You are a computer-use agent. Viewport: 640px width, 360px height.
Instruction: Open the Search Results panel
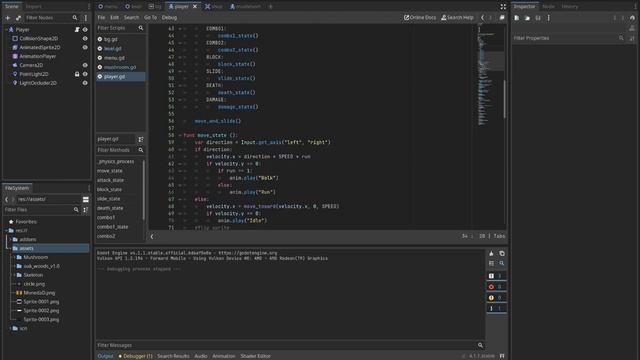pyautogui.click(x=173, y=356)
